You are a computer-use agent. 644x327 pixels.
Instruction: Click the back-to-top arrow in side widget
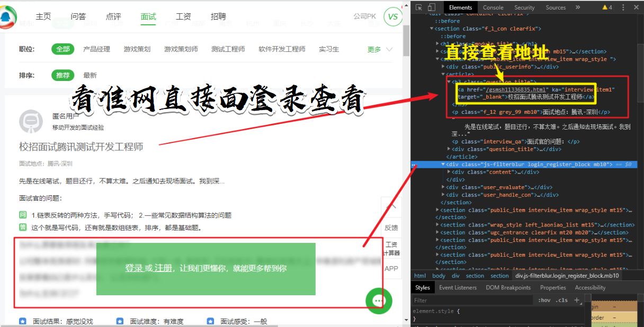[391, 206]
